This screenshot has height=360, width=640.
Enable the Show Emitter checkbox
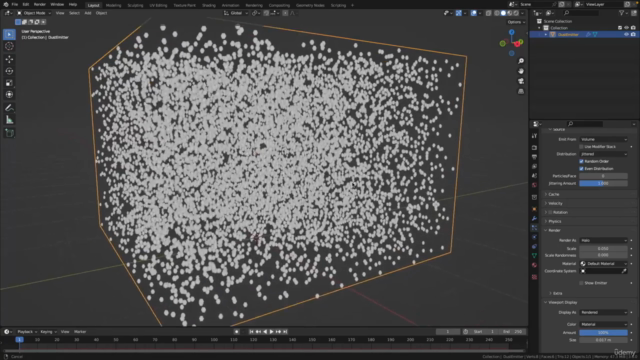[582, 283]
